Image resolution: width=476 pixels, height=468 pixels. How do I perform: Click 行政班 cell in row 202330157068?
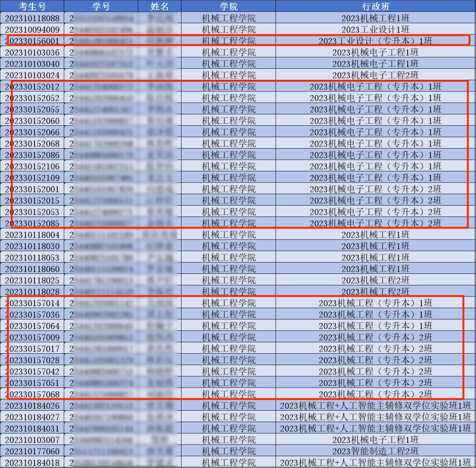click(x=376, y=394)
